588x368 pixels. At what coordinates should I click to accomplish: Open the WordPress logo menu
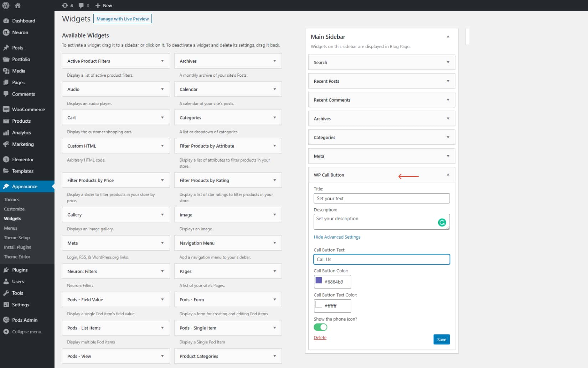coord(5,5)
